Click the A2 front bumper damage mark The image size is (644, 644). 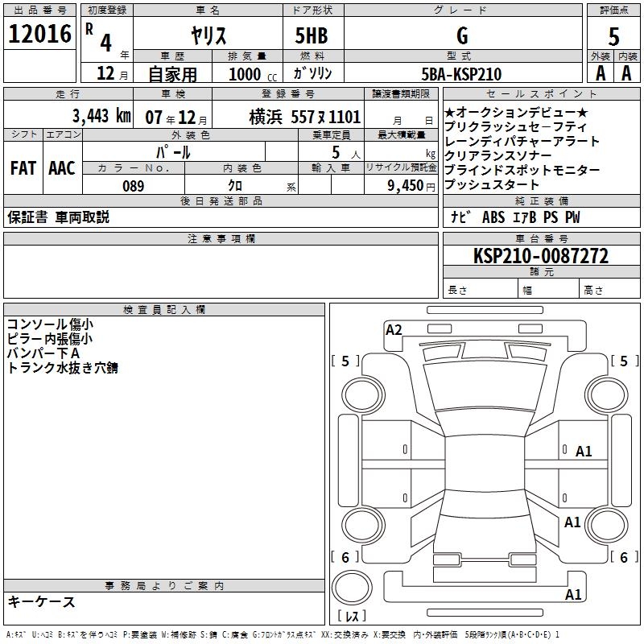coord(394,330)
